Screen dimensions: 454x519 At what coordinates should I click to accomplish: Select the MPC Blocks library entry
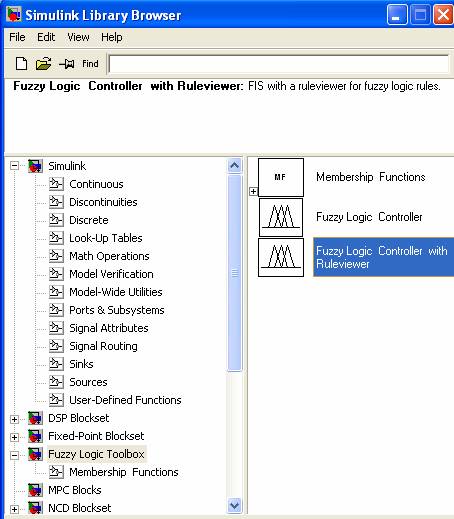point(75,490)
